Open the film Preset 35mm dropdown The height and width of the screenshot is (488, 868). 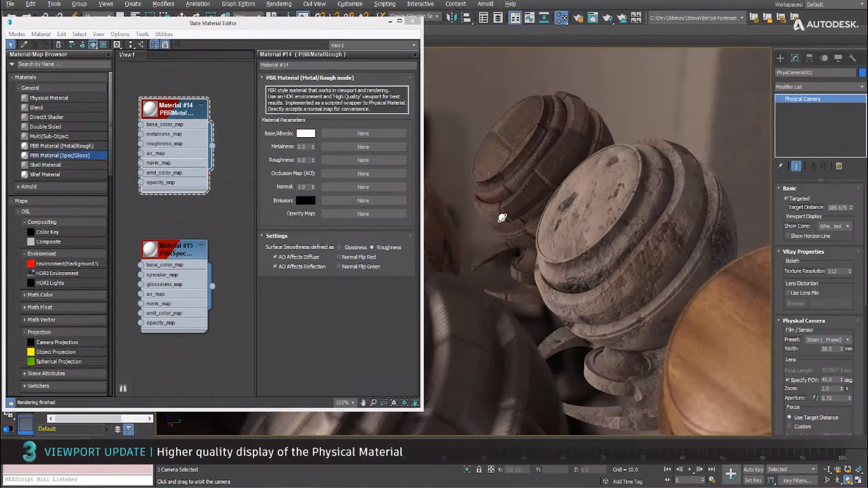coord(828,339)
